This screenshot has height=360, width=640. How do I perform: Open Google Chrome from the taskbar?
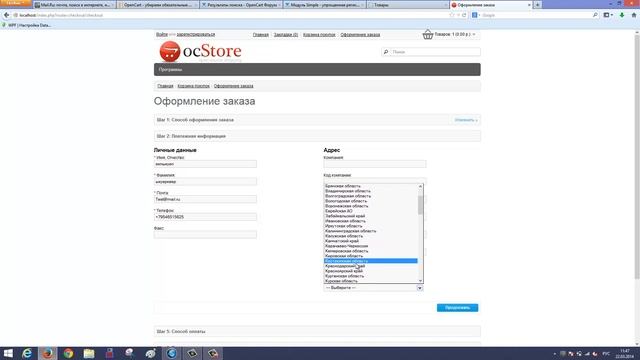click(68, 353)
